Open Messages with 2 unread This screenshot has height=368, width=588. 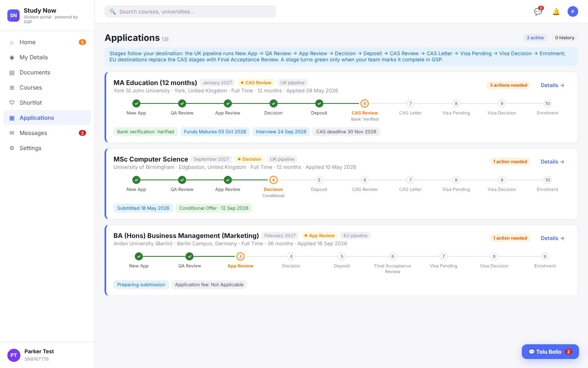[x=47, y=133]
